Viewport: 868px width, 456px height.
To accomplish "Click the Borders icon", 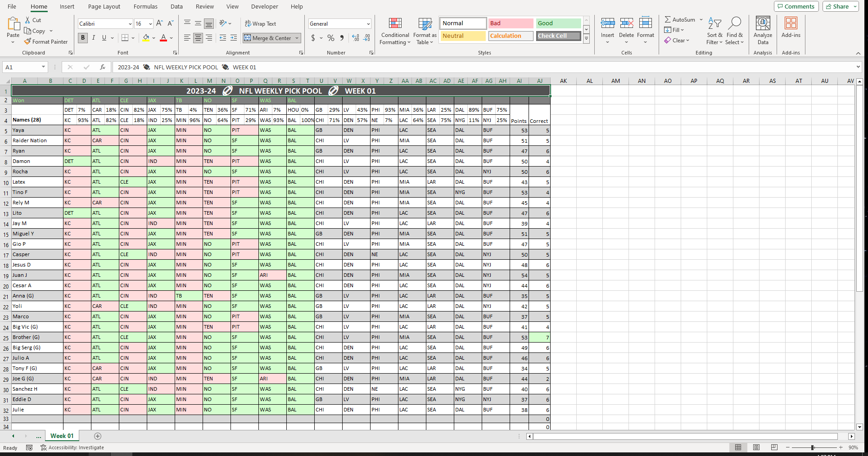I will tap(125, 38).
